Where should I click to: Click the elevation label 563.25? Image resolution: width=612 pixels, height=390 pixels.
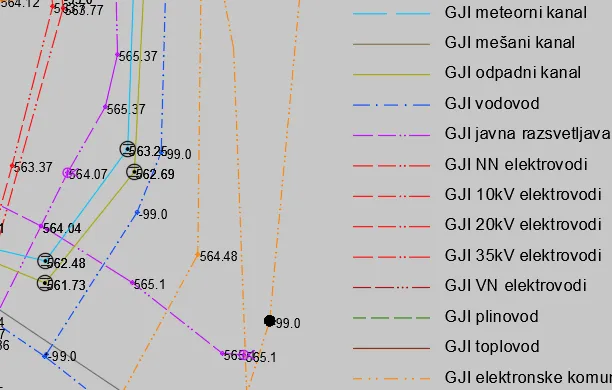tap(148, 151)
